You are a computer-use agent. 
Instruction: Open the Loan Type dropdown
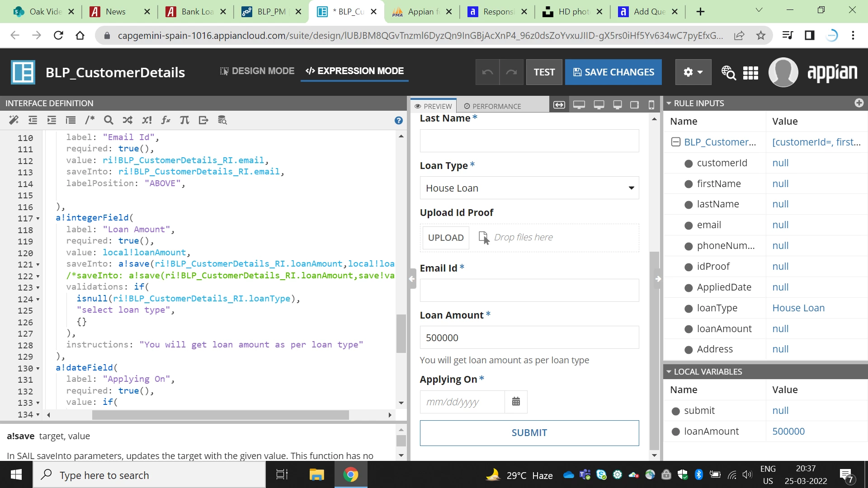coord(529,188)
